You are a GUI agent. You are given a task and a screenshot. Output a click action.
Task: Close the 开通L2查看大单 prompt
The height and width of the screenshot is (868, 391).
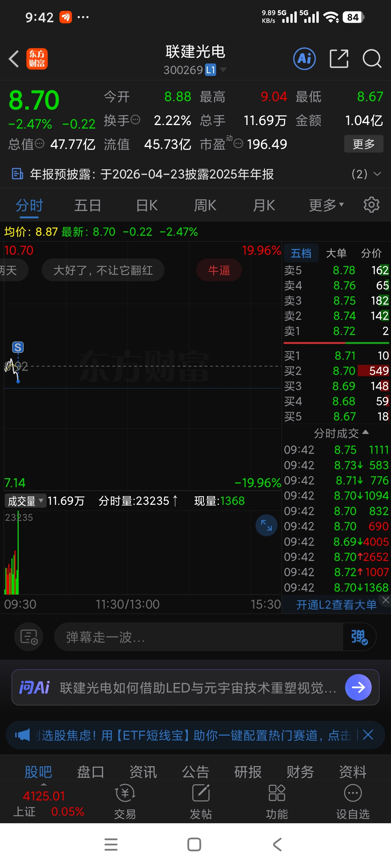point(386,600)
